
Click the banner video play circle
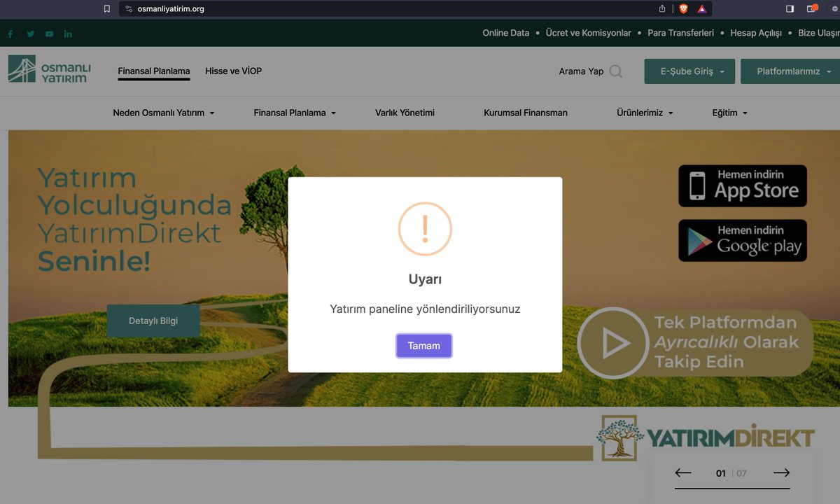pyautogui.click(x=613, y=343)
